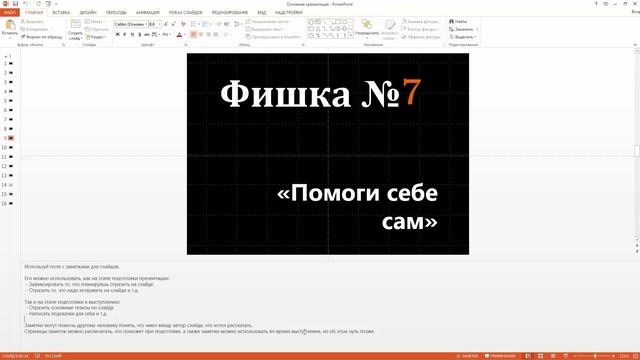Open Quick Styles (Экспресс-стили) gallery
The width and height of the screenshot is (640, 360).
point(389,29)
